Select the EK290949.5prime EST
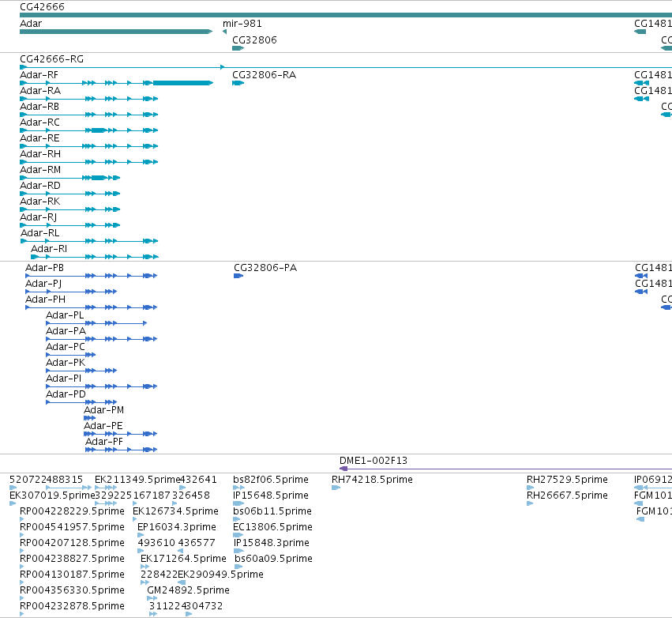 tap(182, 583)
